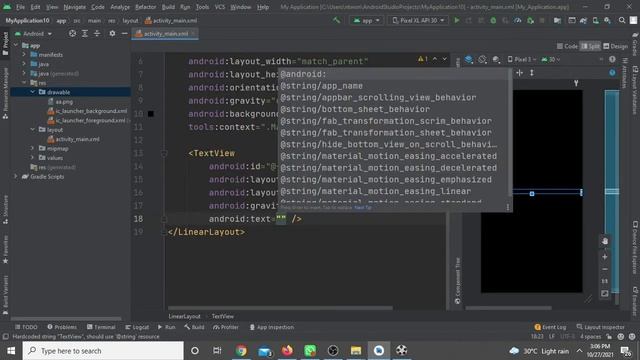Run the app with green play button
This screenshot has width=640, height=360.
pos(457,20)
